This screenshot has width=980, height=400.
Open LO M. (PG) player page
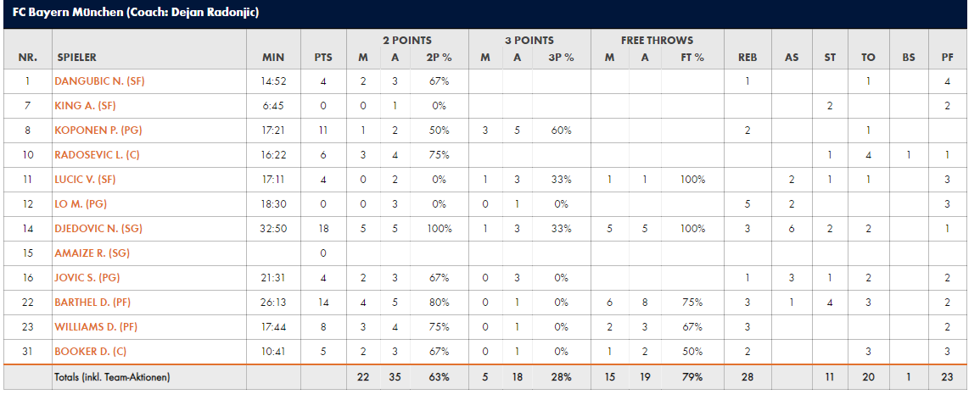click(x=81, y=203)
